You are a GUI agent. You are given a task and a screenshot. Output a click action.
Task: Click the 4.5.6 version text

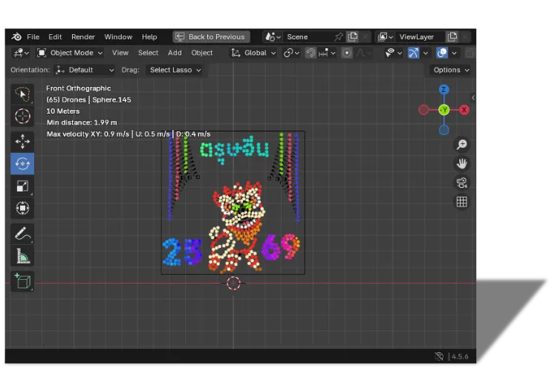point(460,356)
